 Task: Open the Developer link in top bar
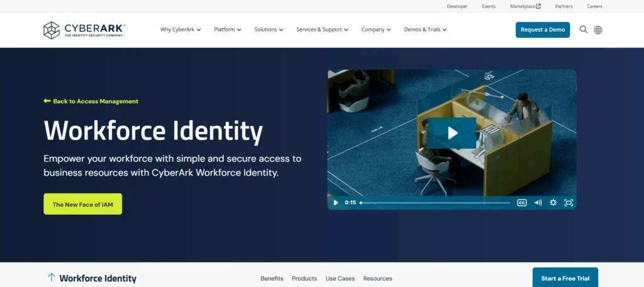[457, 6]
